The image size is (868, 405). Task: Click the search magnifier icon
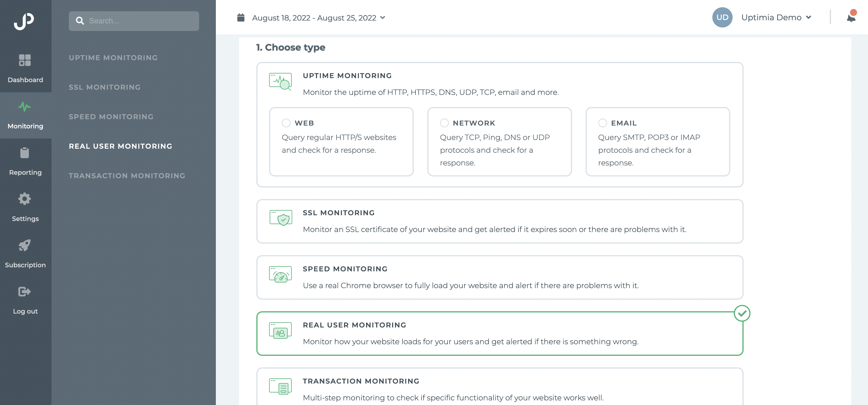pos(80,21)
